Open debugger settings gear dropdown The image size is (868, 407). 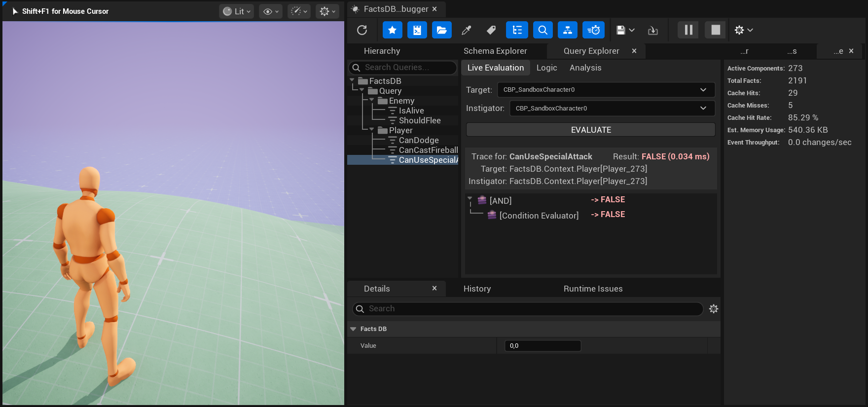744,30
